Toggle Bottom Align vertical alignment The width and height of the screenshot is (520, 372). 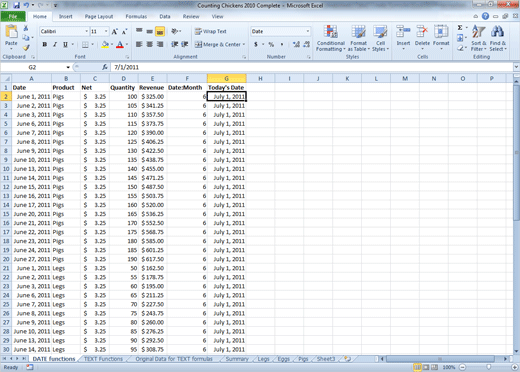pyautogui.click(x=160, y=31)
